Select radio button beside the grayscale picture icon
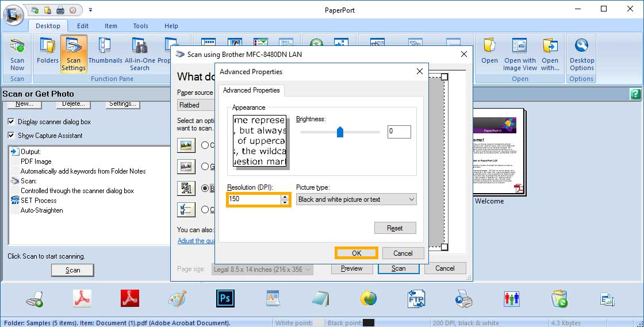The width and height of the screenshot is (644, 327). point(205,166)
